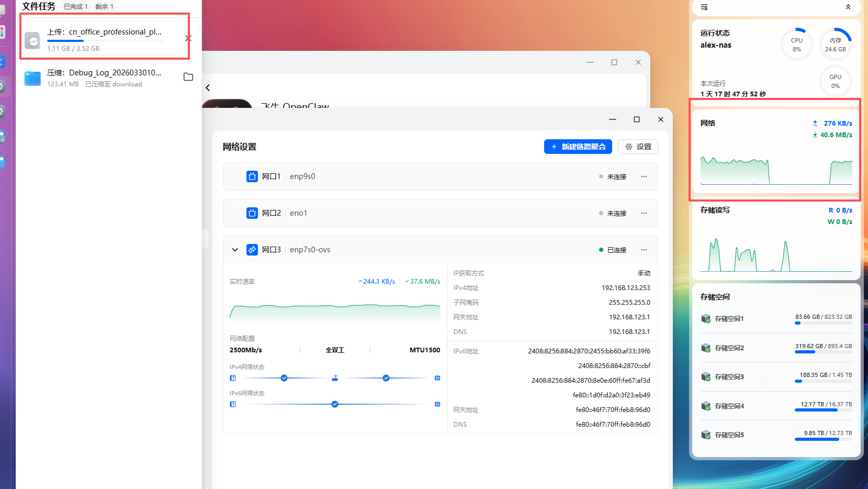The height and width of the screenshot is (489, 868).
Task: Open the widget panel list menu icon
Action: coord(704,7)
